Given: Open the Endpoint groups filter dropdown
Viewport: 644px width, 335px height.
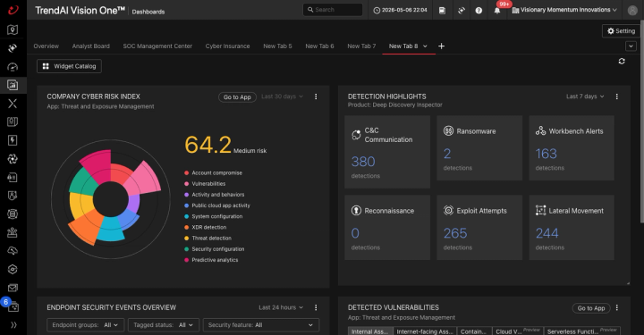Looking at the screenshot, I should coord(86,325).
